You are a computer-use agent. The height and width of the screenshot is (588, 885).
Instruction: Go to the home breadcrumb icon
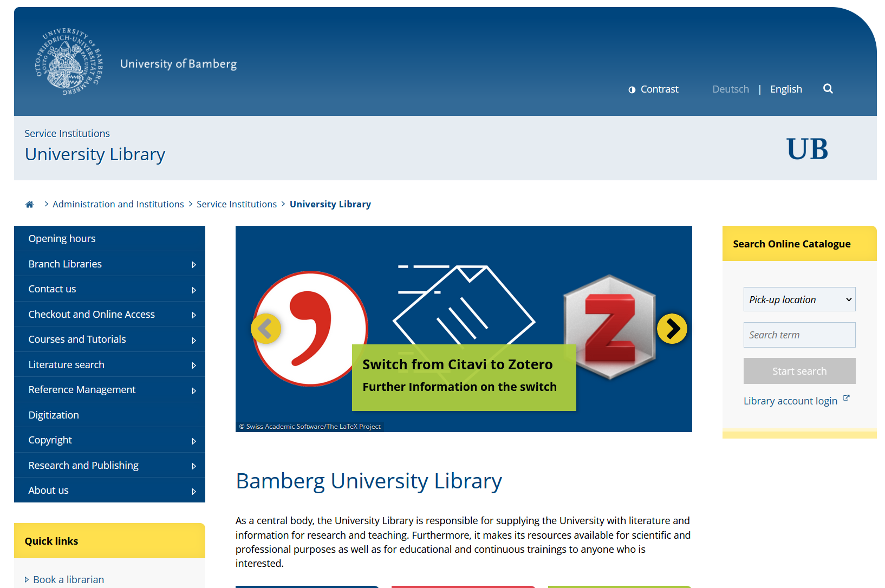pyautogui.click(x=30, y=204)
